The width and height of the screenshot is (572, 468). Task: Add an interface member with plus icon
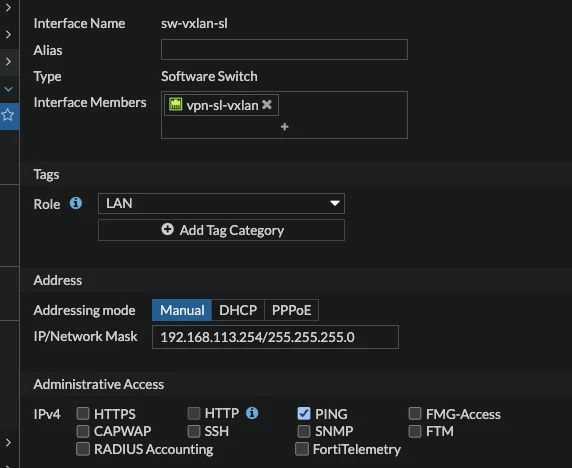(x=285, y=127)
